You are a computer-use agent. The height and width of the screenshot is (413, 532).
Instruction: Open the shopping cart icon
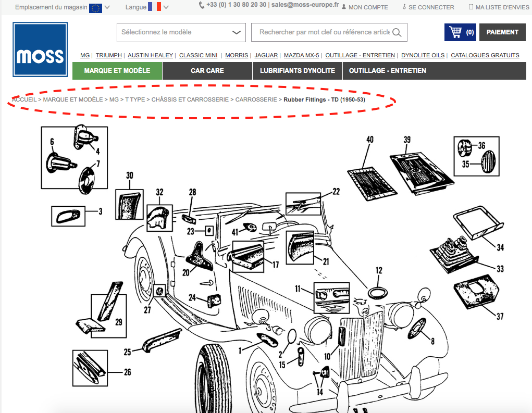tap(455, 32)
